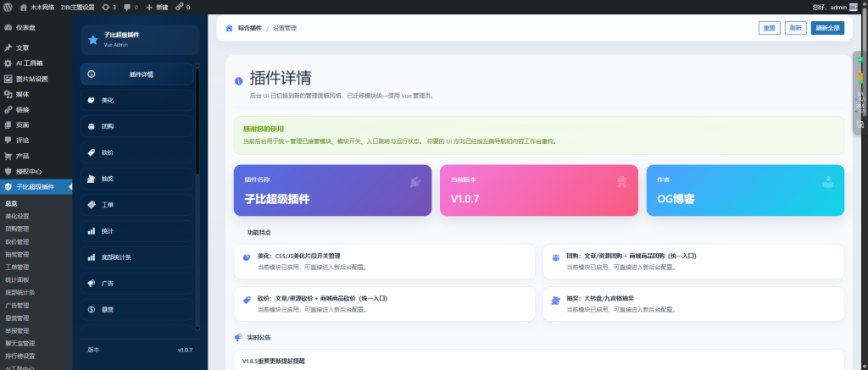Viewport: 868px width, 370px height.
Task: Open the 聊天室管理 submenu item
Action: click(20, 344)
